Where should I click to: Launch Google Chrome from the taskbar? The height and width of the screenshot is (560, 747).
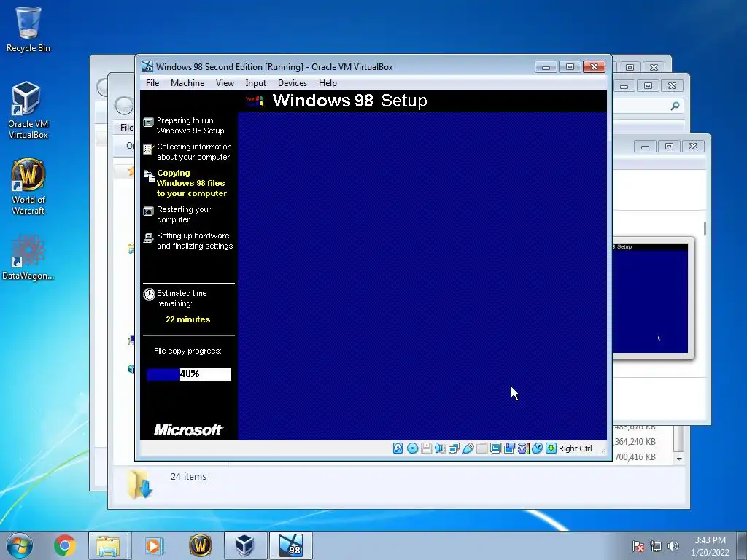65,545
